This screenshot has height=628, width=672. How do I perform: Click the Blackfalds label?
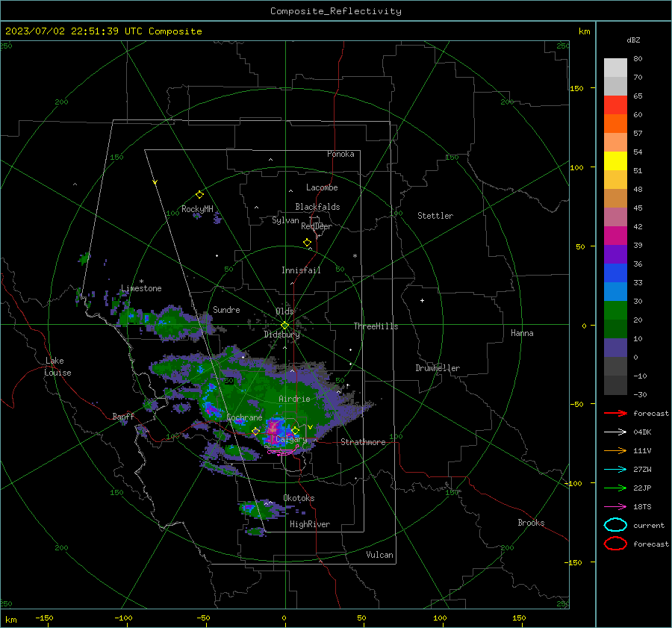click(x=317, y=207)
